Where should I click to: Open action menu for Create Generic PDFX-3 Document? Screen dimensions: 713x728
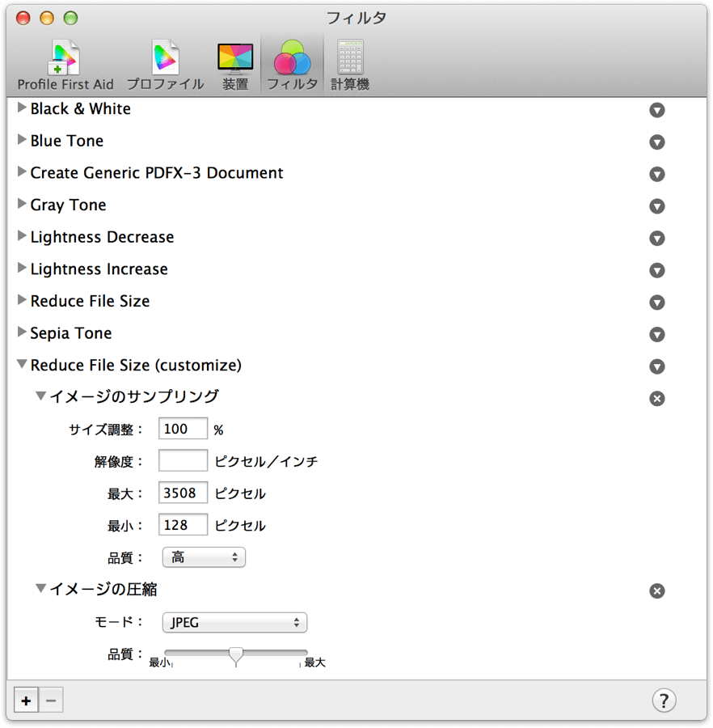coord(657,174)
